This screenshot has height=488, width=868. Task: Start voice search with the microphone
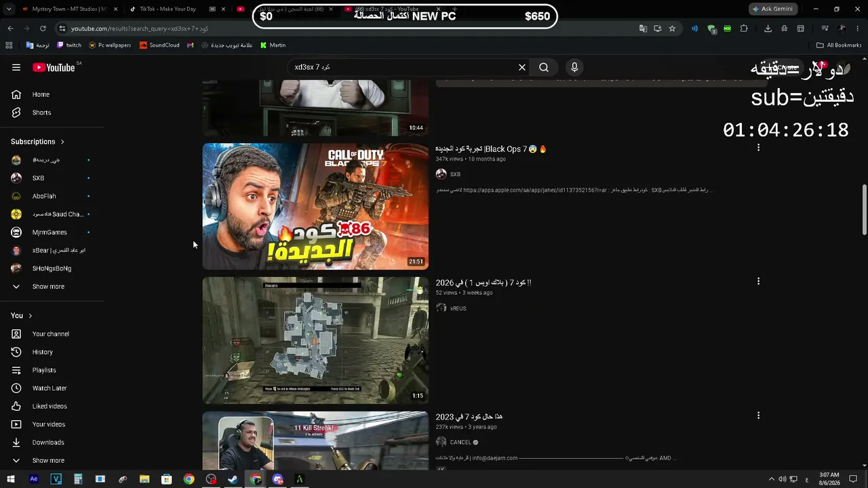(574, 67)
